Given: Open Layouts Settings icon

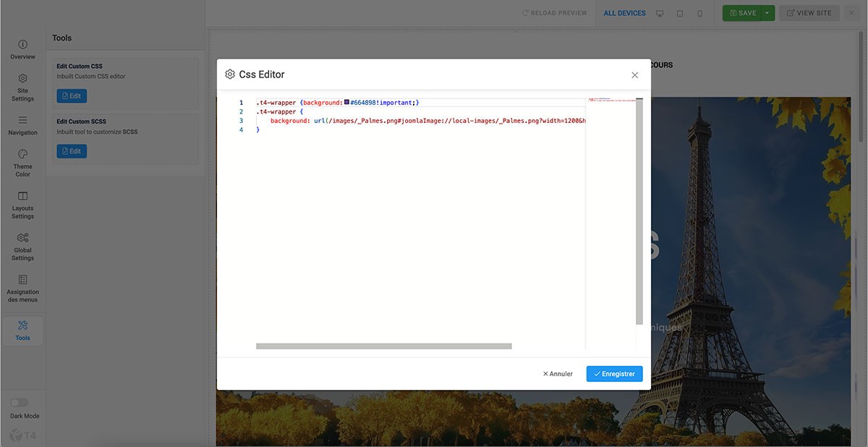Looking at the screenshot, I should 22,196.
